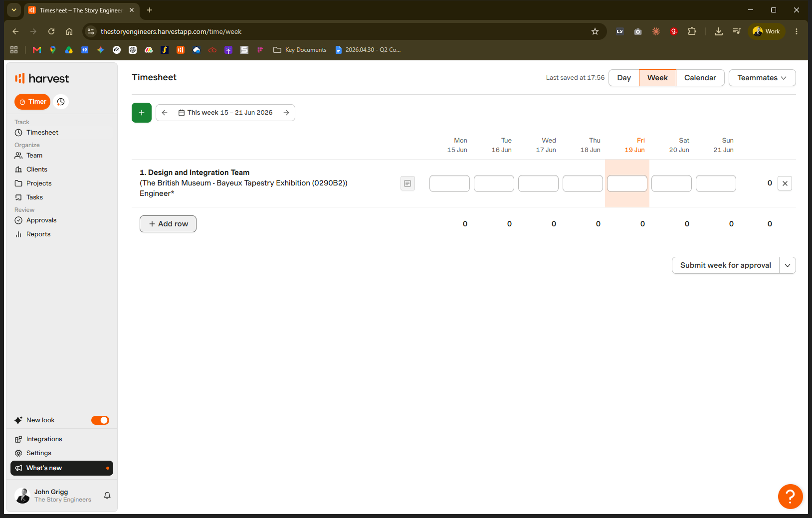The height and width of the screenshot is (518, 812).
Task: Click Wednesday 17 Jun hours field
Action: point(538,183)
